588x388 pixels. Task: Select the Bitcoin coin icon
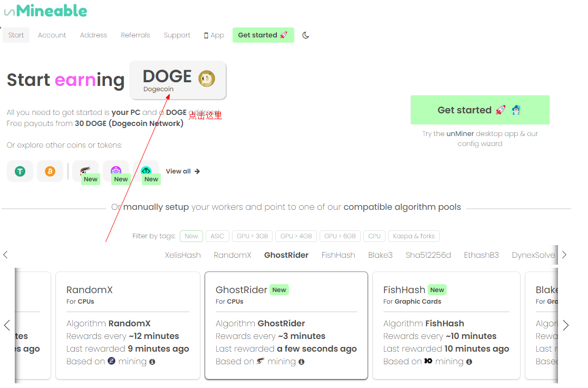pos(50,171)
